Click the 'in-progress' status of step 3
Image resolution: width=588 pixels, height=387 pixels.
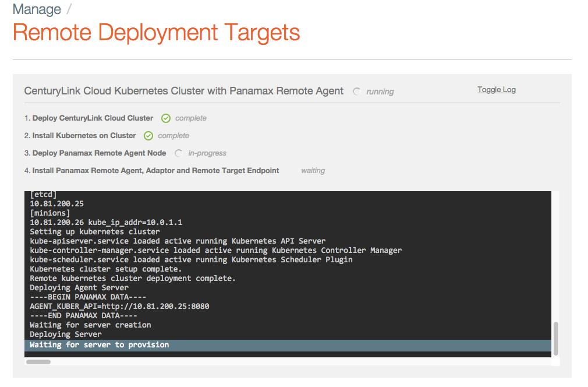pyautogui.click(x=207, y=153)
